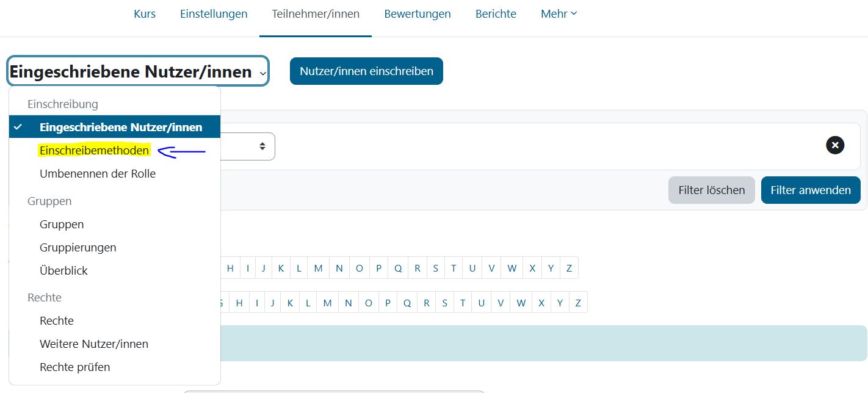Image resolution: width=868 pixels, height=393 pixels.
Task: Open the Eingeschriebene Nutzer/innen dropdown
Action: [x=138, y=72]
